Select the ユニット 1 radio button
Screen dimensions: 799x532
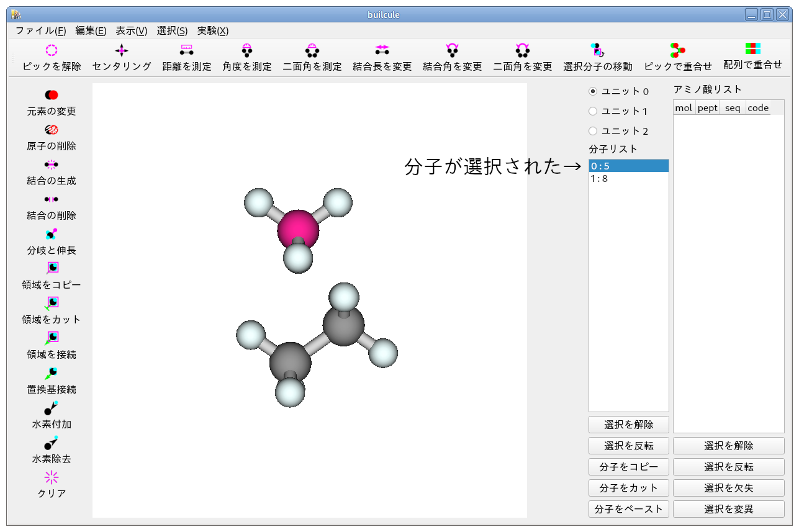(594, 111)
